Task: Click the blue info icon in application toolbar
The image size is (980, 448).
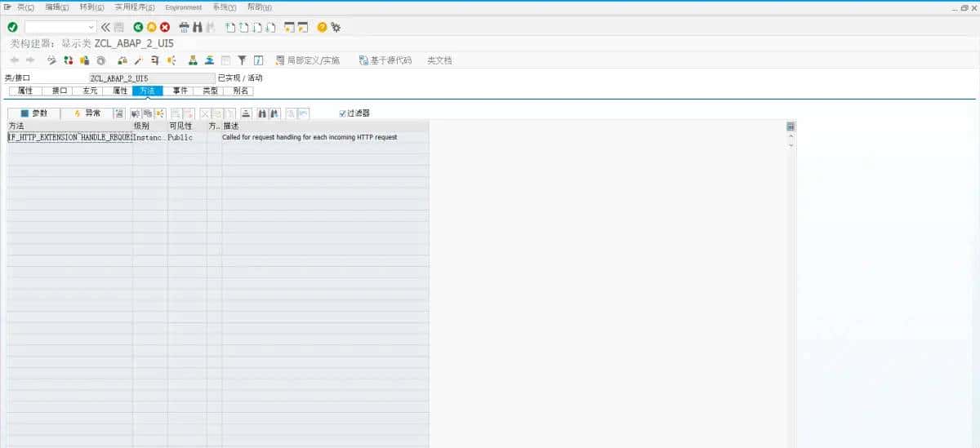Action: [x=258, y=60]
